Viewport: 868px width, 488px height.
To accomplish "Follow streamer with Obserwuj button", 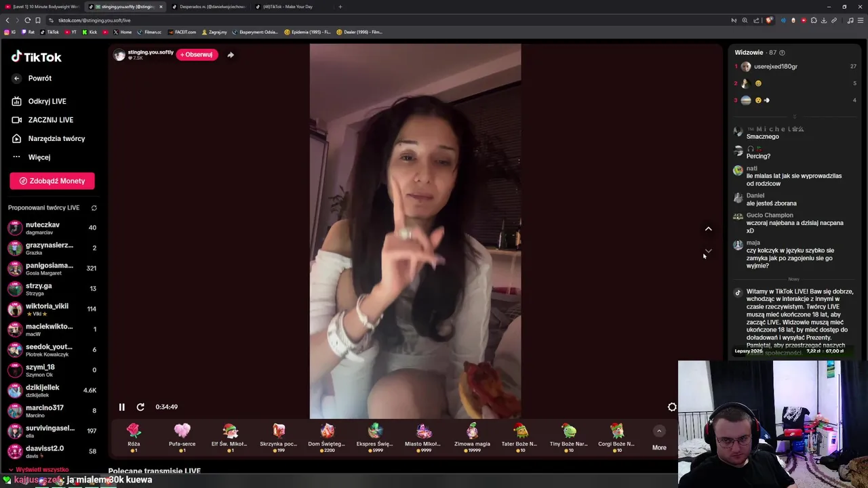I will click(197, 54).
